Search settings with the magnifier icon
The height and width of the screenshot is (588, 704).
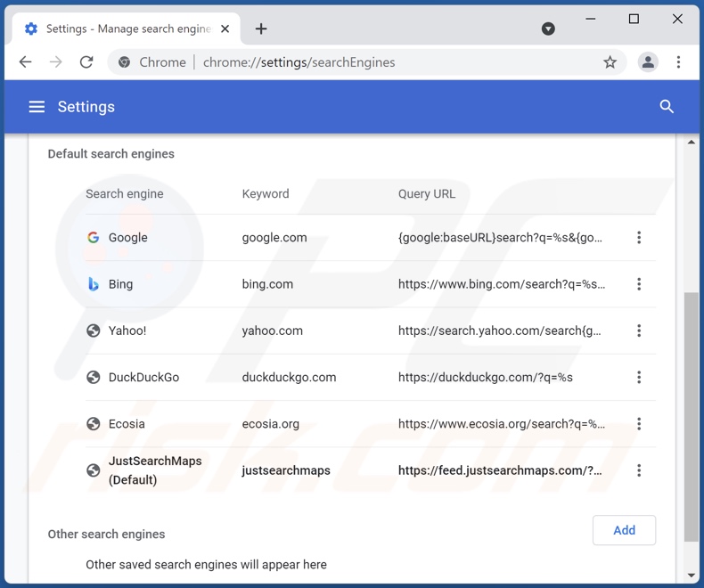(667, 107)
